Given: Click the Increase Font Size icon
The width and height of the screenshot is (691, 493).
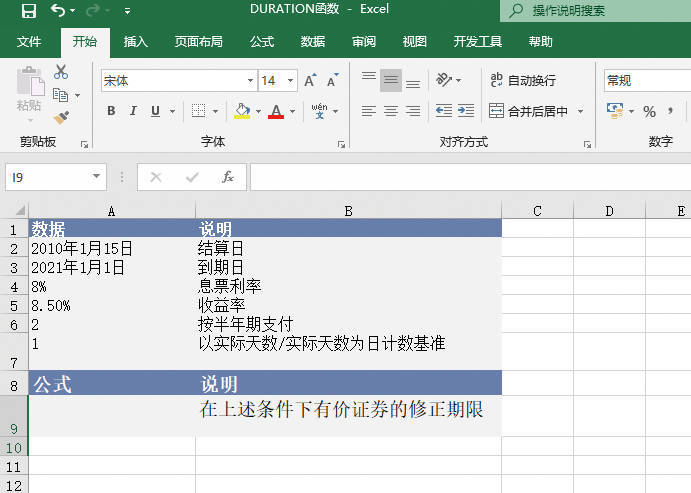Looking at the screenshot, I should [x=310, y=81].
